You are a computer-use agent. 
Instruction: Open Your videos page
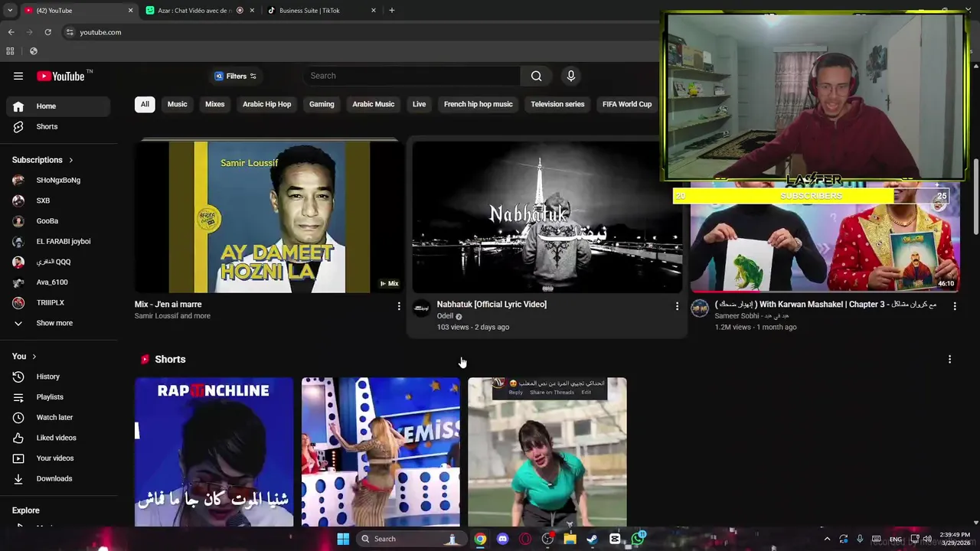click(x=58, y=458)
